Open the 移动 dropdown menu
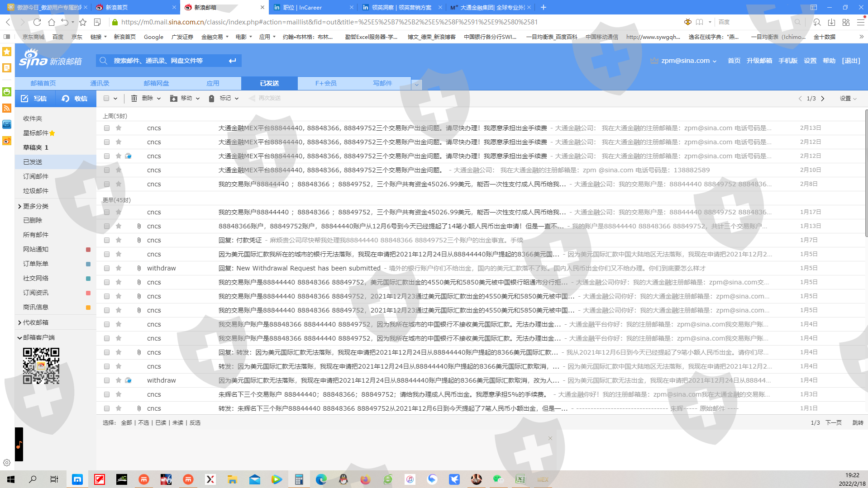Screen dimensions: 868x488 [x=198, y=99]
